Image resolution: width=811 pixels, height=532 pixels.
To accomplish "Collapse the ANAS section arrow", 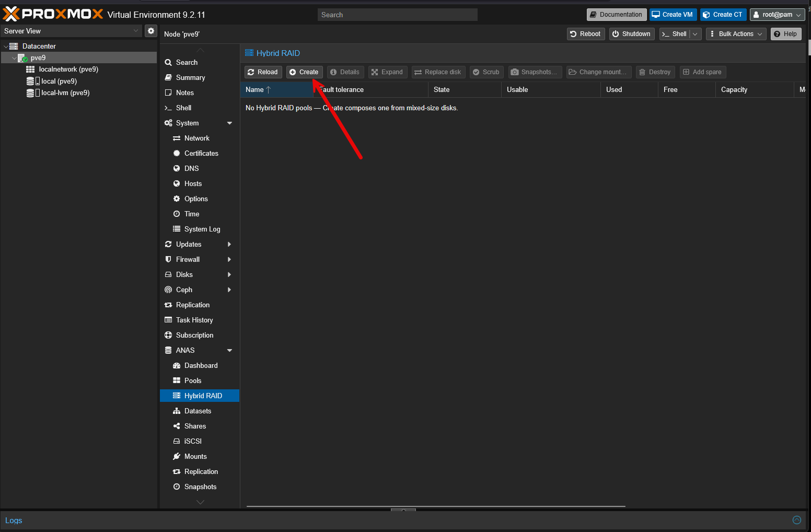I will pos(229,350).
